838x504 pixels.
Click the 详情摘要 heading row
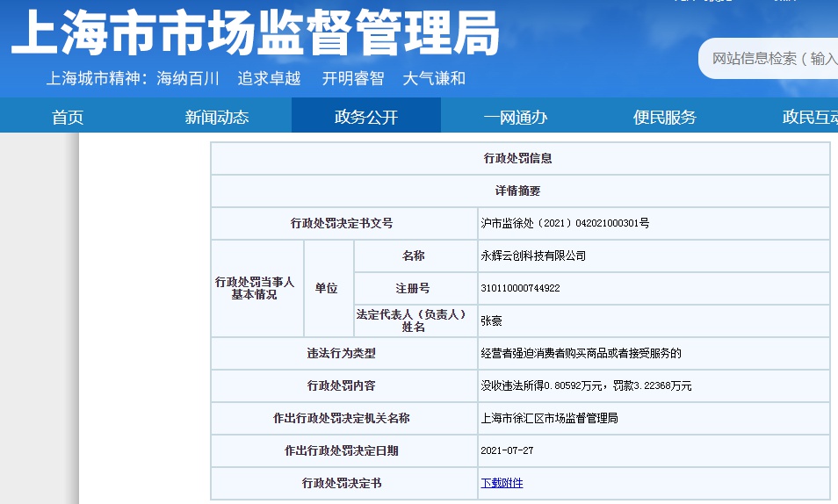point(520,191)
